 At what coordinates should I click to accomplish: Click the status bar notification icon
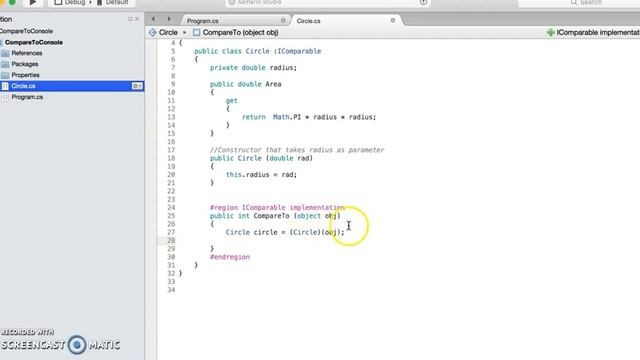pyautogui.click(x=423, y=2)
